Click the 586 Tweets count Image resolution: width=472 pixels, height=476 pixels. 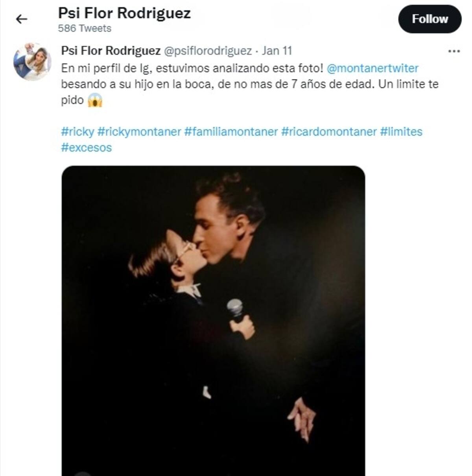click(x=85, y=28)
